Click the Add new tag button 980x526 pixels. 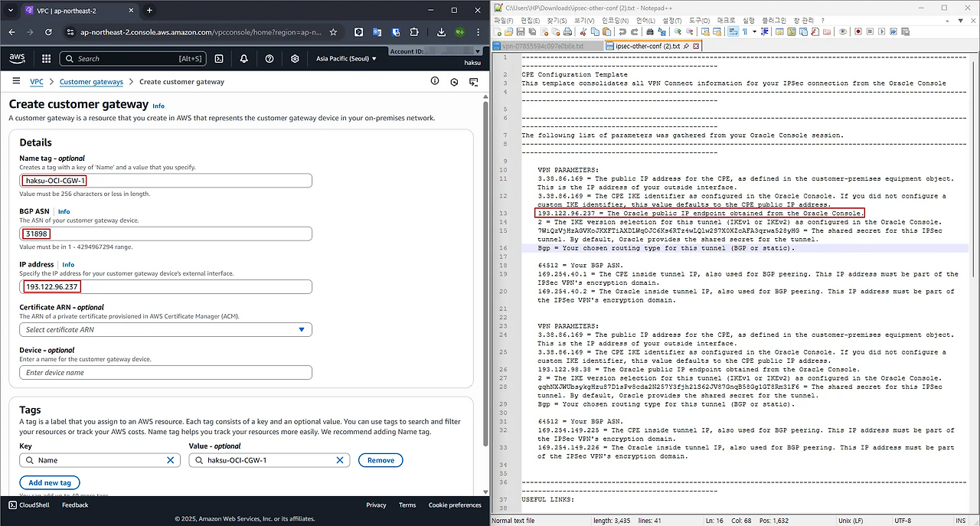pyautogui.click(x=50, y=483)
